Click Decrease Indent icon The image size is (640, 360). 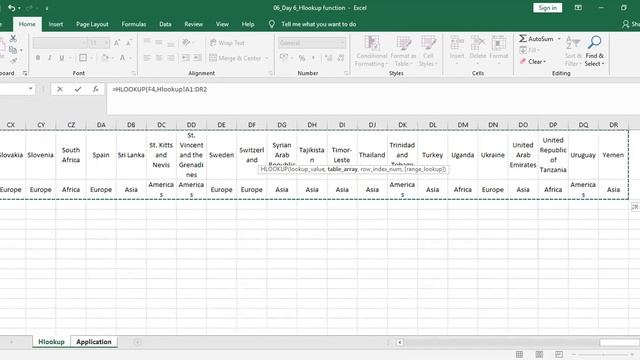pyautogui.click(x=186, y=58)
